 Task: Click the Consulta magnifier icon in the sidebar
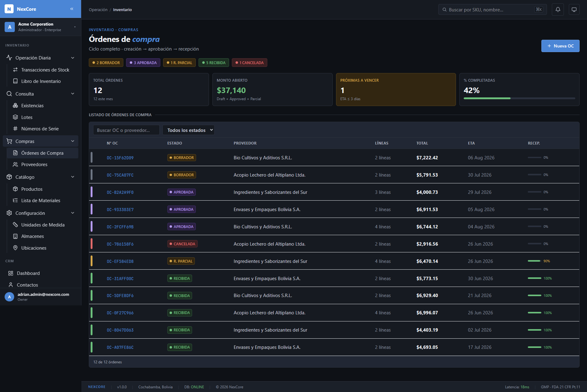9,94
